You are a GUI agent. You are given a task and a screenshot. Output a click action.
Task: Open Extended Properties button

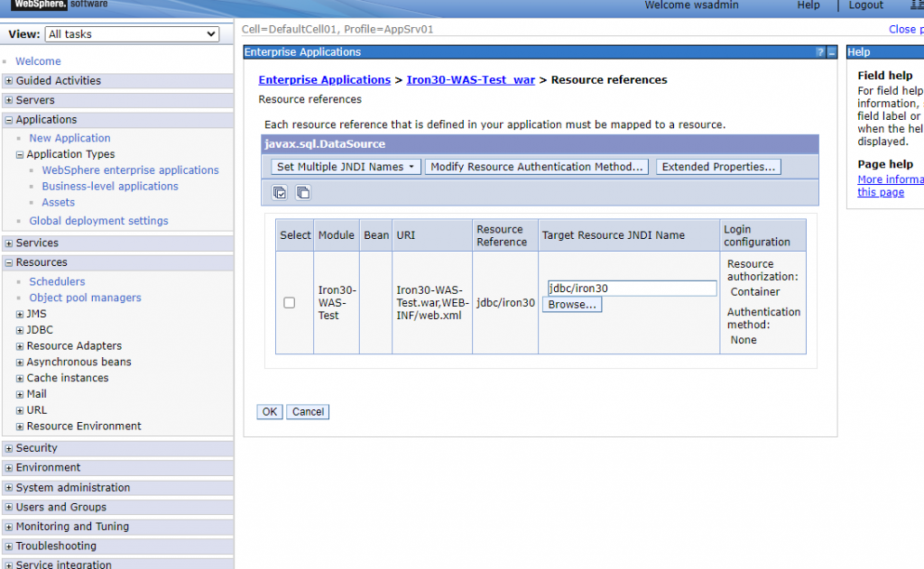[718, 167]
